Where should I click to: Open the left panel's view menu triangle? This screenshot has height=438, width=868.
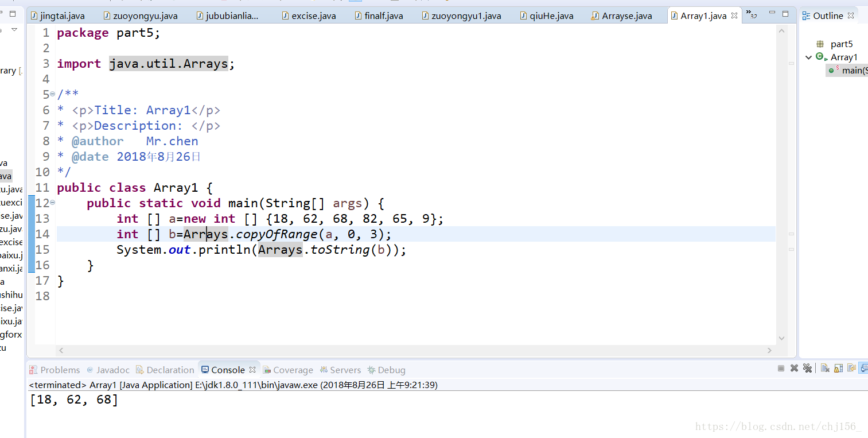tap(14, 29)
